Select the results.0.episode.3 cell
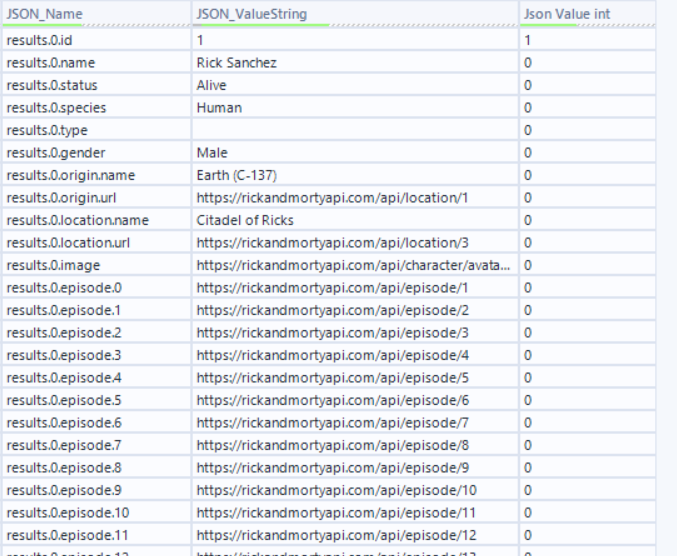This screenshot has width=677, height=556. [x=97, y=355]
